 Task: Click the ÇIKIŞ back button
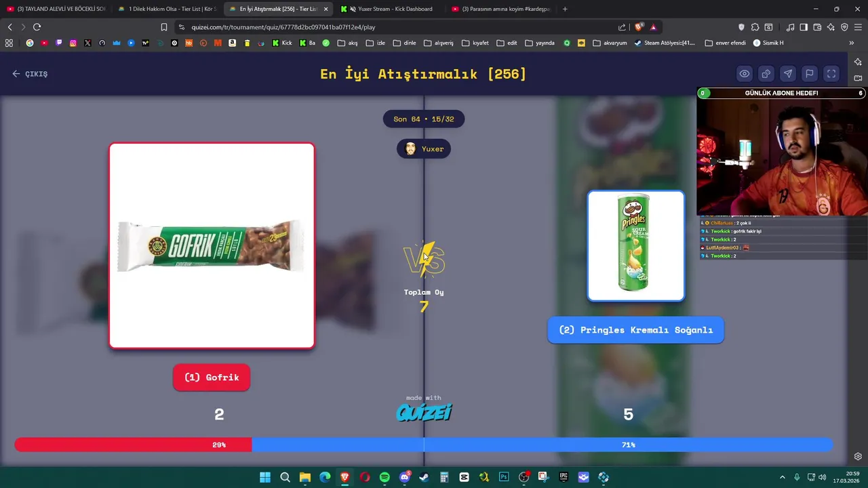point(30,74)
